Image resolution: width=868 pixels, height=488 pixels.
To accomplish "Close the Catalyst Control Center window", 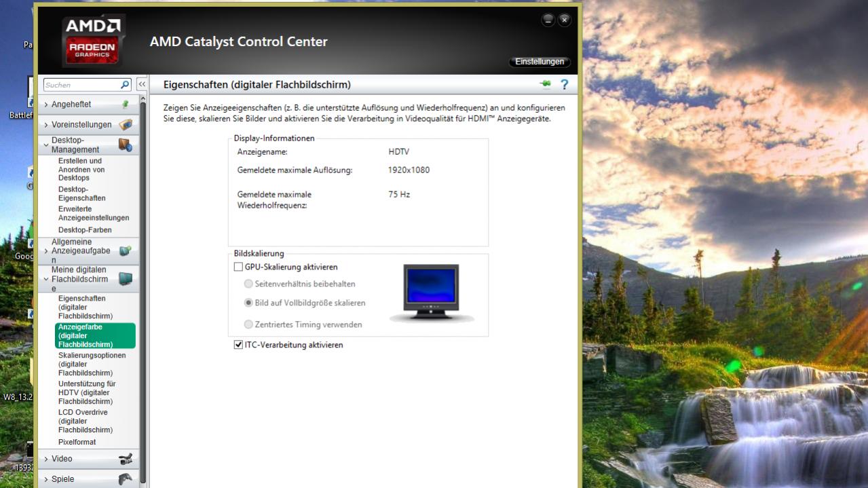I will point(564,20).
